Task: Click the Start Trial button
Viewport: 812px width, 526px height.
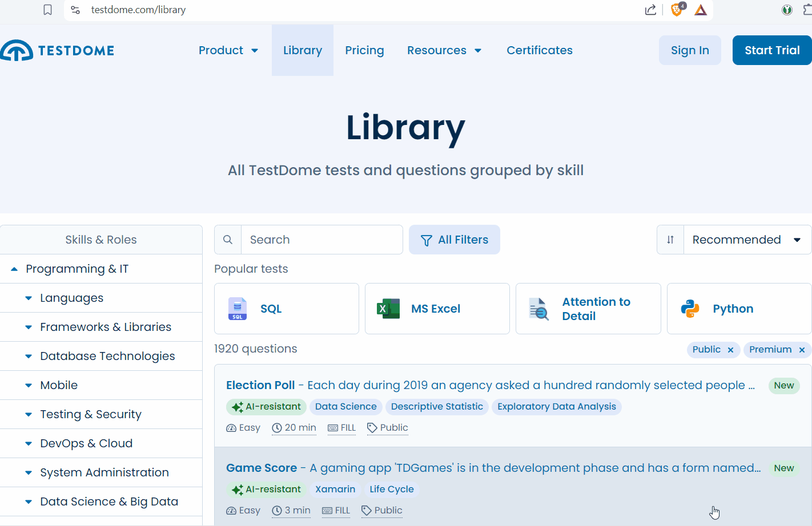Action: pos(771,50)
